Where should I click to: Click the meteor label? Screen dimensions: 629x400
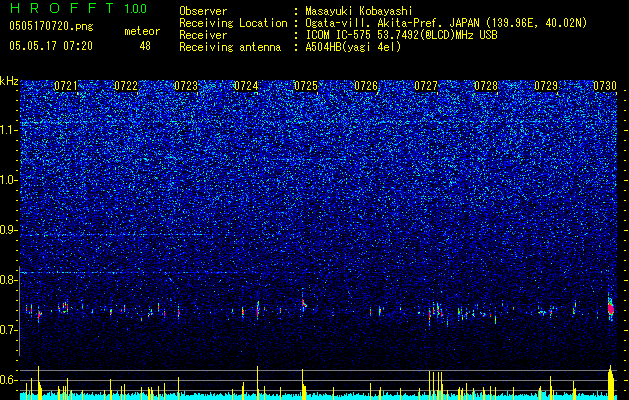[142, 31]
